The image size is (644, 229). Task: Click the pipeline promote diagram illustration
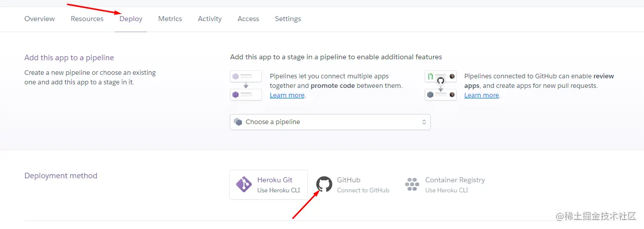(x=246, y=85)
